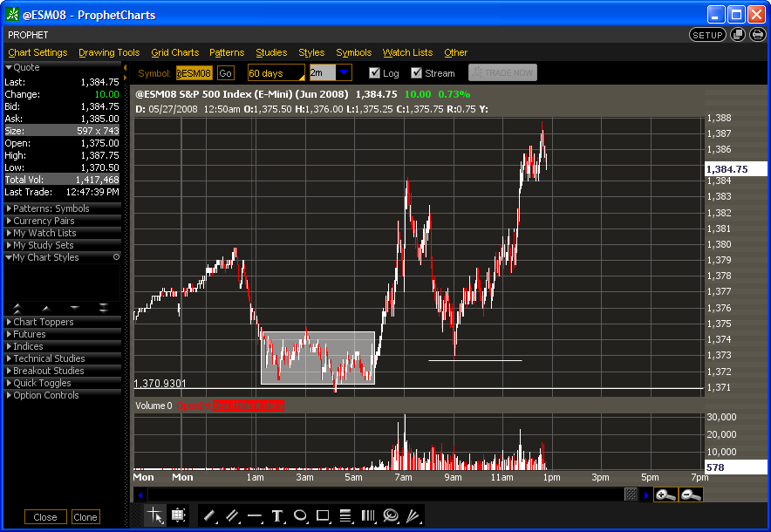Screen dimensions: 771x532
Task: Open the Other menu
Action: (456, 52)
